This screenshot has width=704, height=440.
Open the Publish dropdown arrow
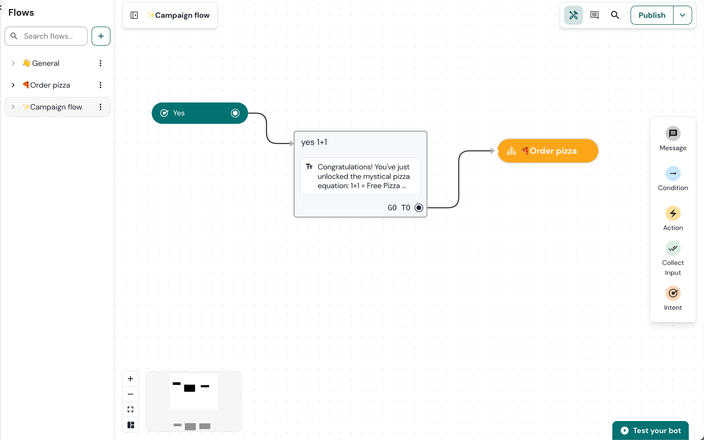682,15
